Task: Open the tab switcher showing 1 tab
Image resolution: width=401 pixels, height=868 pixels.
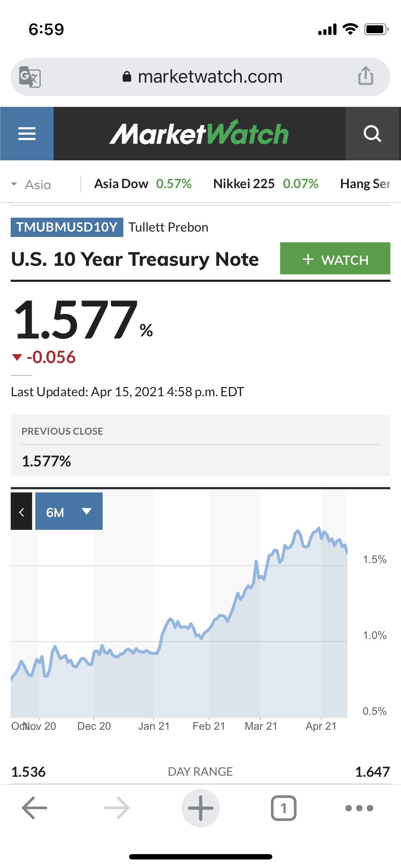Action: [x=283, y=808]
